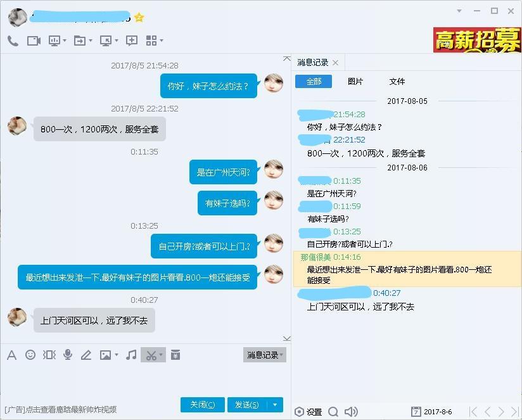Screen dimensions: 522x420
Task: Click the screenshot scissors icon
Action: pyautogui.click(x=151, y=355)
